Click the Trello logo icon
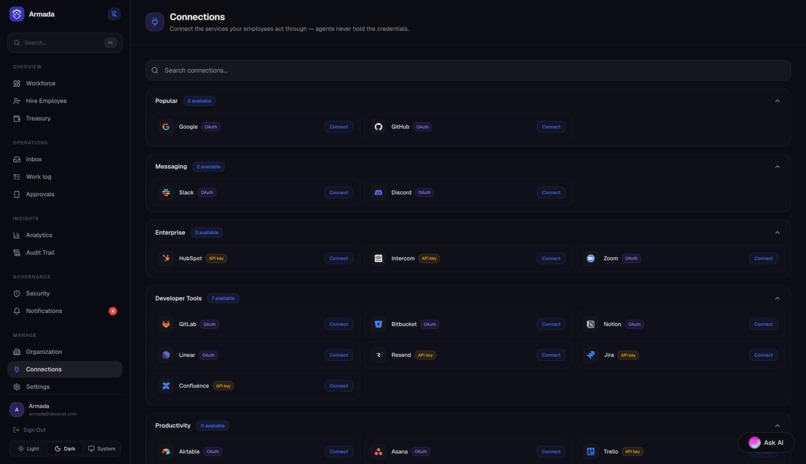The width and height of the screenshot is (806, 464). click(x=591, y=452)
